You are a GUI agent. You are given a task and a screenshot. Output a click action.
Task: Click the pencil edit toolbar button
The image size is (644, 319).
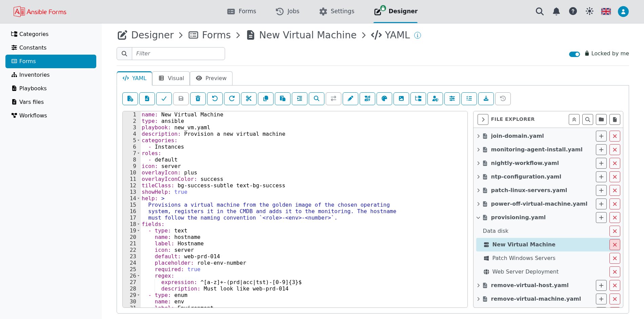click(350, 99)
